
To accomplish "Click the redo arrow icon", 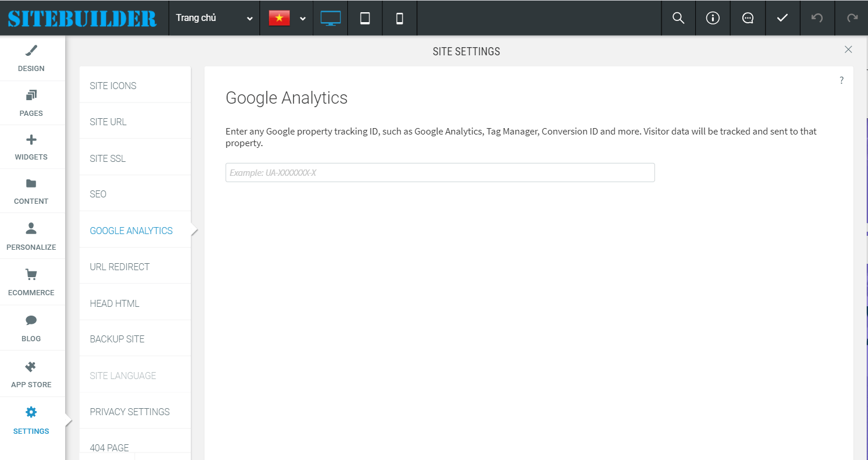I will (852, 18).
